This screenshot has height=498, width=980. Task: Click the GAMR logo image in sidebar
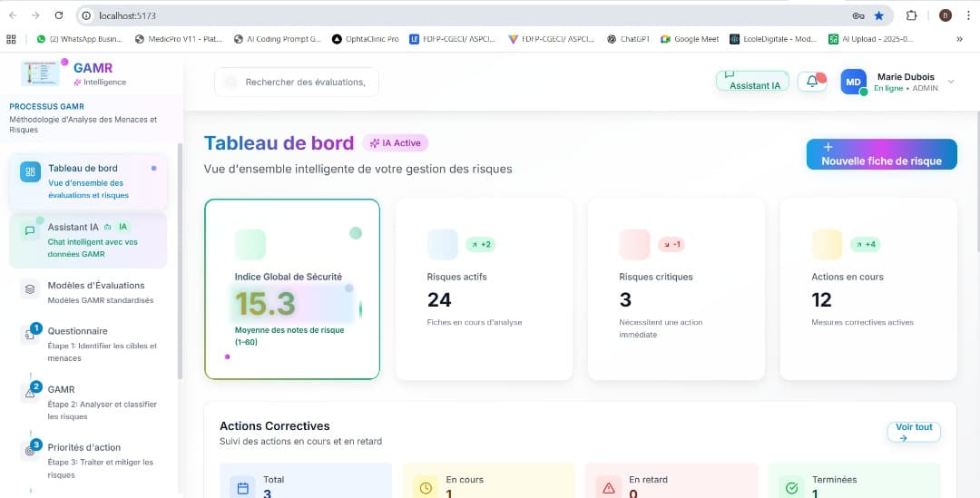pos(39,74)
